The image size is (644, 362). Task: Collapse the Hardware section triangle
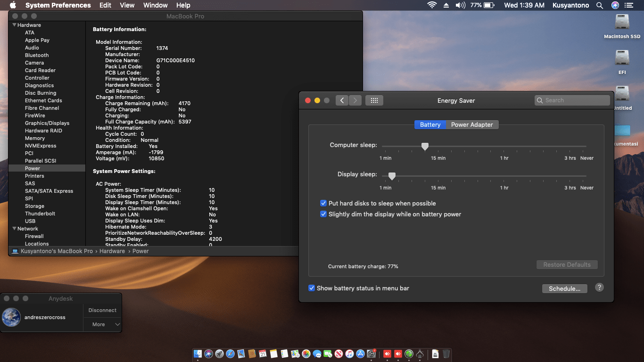[x=14, y=25]
